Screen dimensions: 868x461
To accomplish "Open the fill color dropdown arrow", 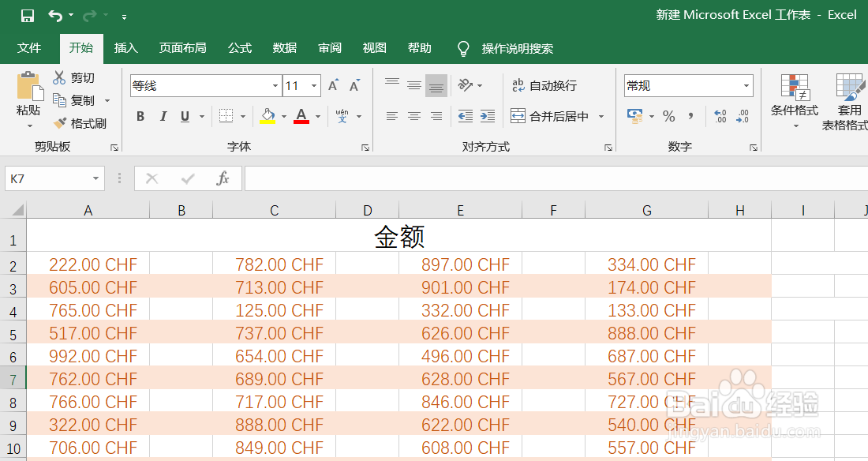I will (x=282, y=116).
